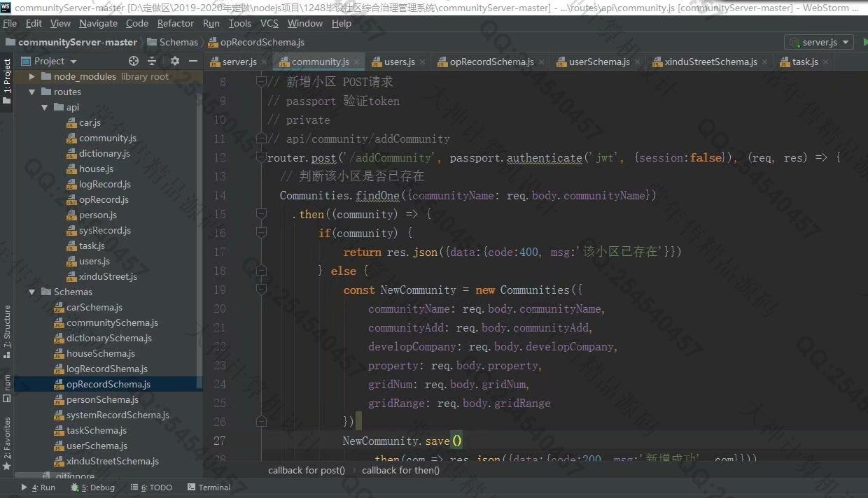The width and height of the screenshot is (868, 498).
Task: Open the Tools menu
Action: point(239,23)
